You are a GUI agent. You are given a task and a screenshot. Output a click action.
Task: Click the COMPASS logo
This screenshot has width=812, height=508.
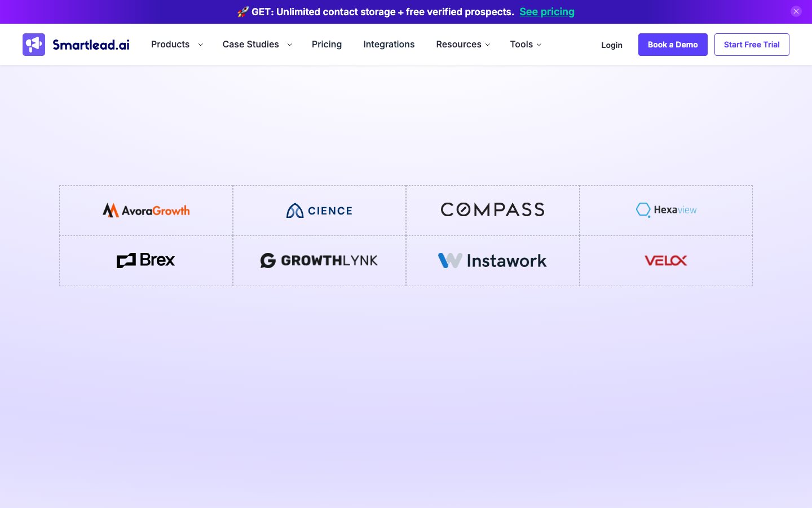493,210
